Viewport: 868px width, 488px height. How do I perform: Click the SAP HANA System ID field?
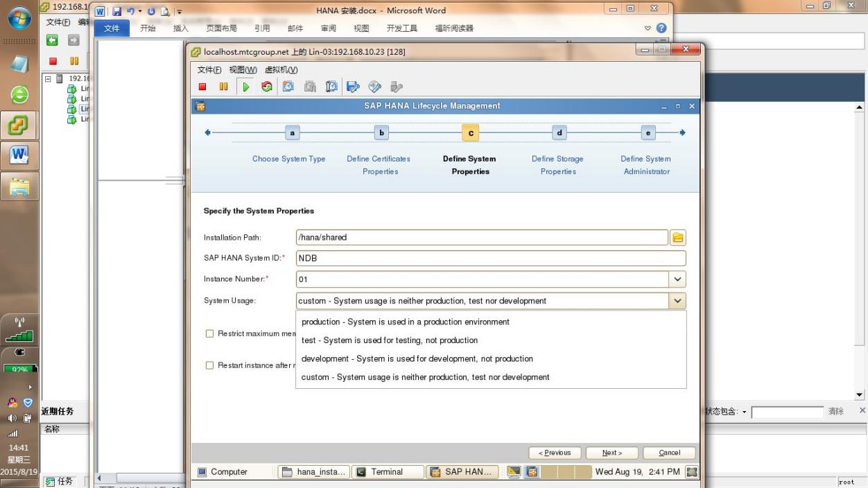pyautogui.click(x=491, y=259)
